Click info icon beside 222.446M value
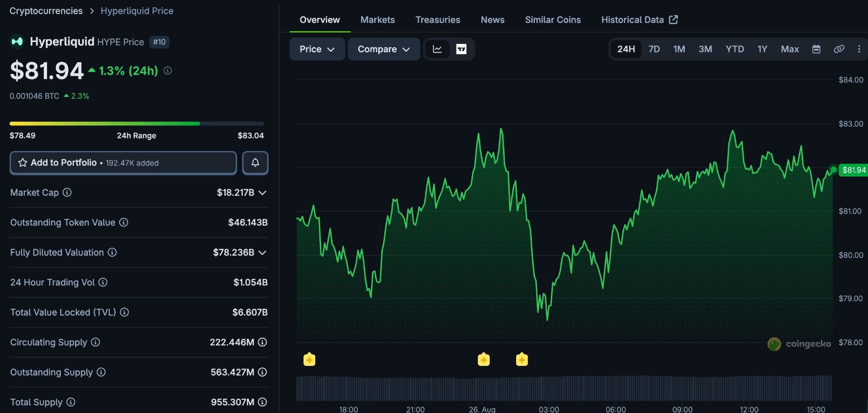Viewport: 868px width, 413px height. 262,342
